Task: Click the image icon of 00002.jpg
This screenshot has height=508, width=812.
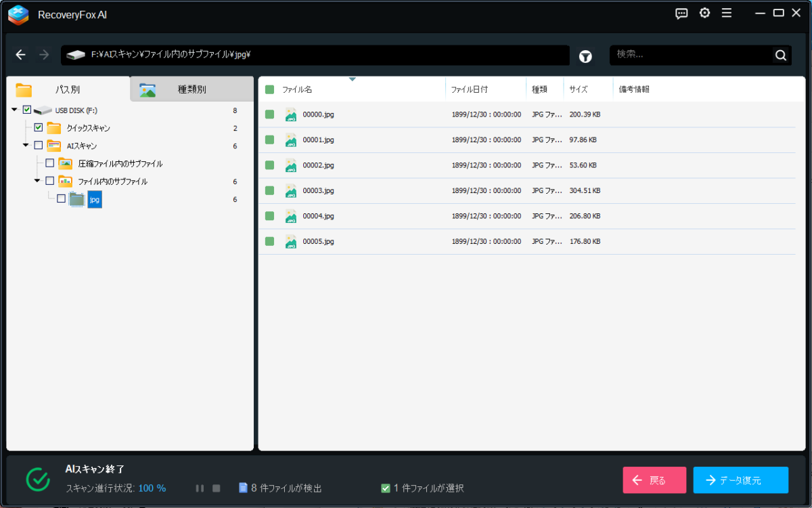Action: click(291, 165)
